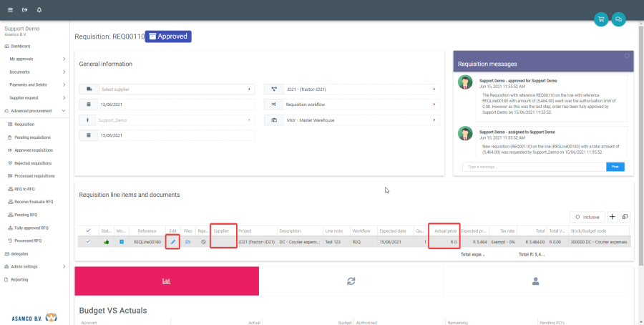Open the Master Warehouse dropdown
The width and height of the screenshot is (644, 325).
[x=351, y=120]
